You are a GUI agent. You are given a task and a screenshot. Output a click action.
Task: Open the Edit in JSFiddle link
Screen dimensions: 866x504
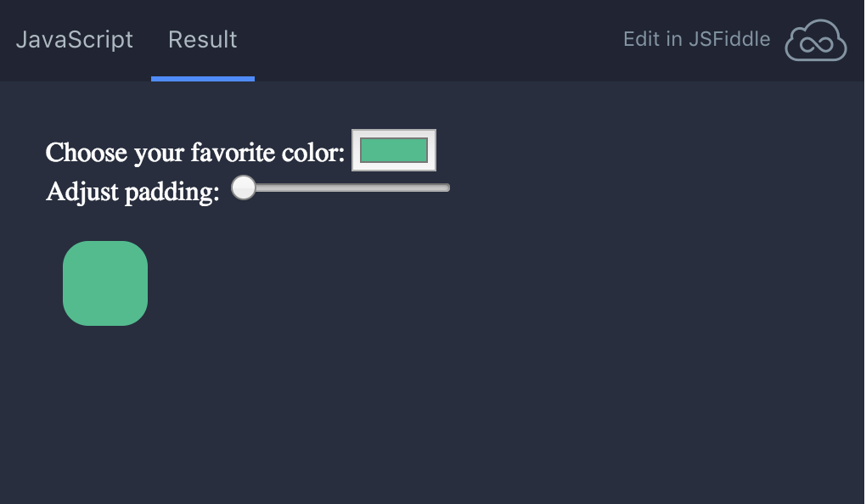696,39
